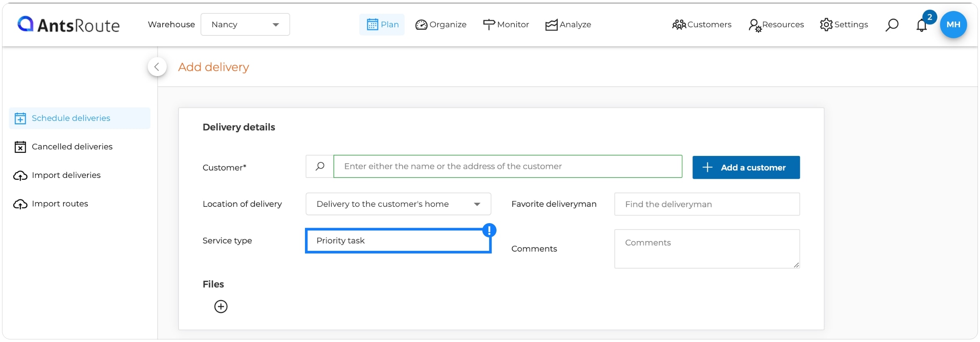Image resolution: width=980 pixels, height=342 pixels.
Task: Collapse sidebar with the back chevron button
Action: [157, 67]
